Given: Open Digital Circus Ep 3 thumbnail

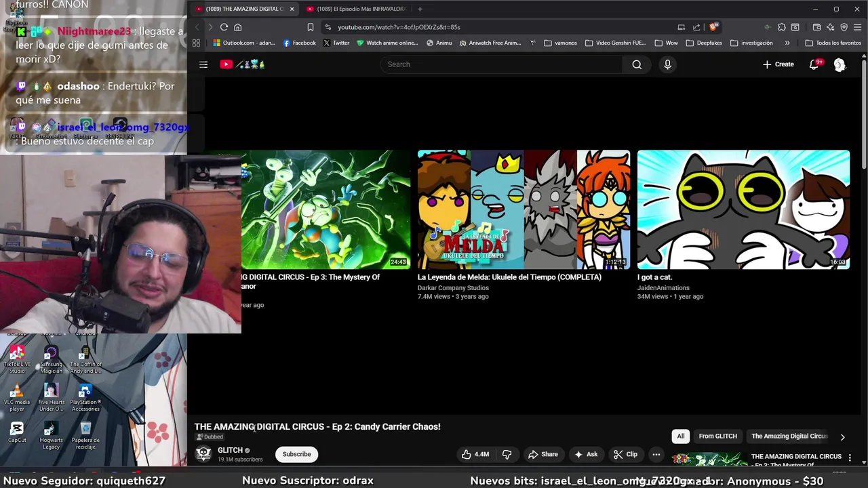Looking at the screenshot, I should point(325,209).
